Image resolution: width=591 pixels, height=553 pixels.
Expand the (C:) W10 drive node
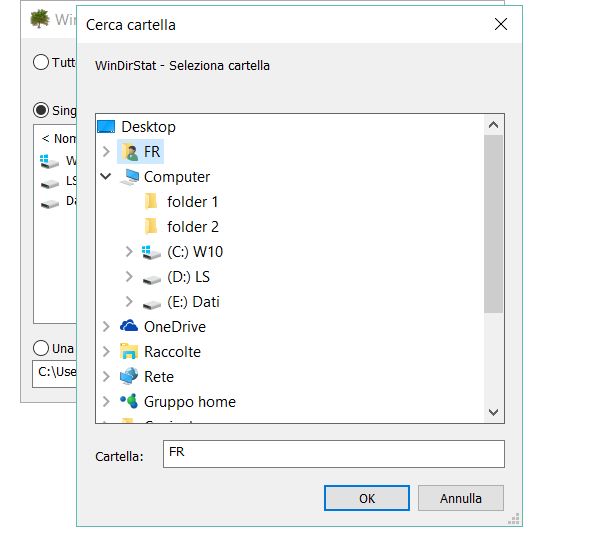(x=129, y=251)
